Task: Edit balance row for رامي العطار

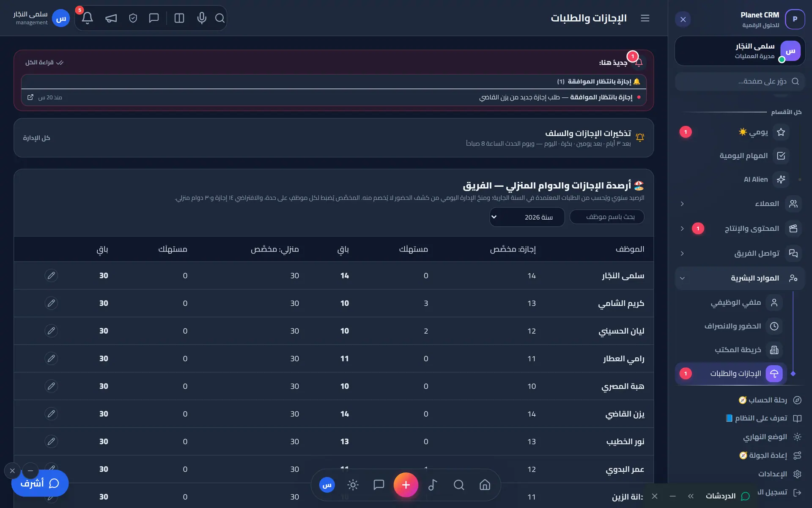Action: click(51, 359)
